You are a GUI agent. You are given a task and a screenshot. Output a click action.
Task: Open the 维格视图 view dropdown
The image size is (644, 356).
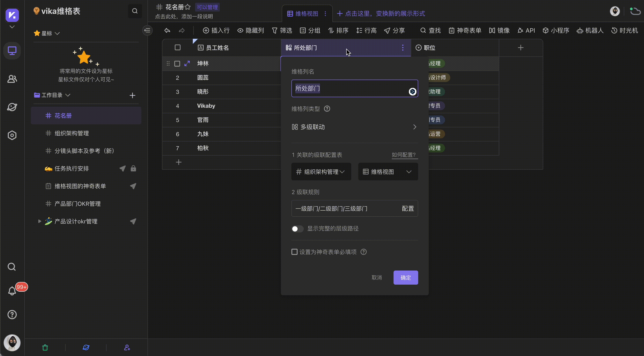[388, 172]
